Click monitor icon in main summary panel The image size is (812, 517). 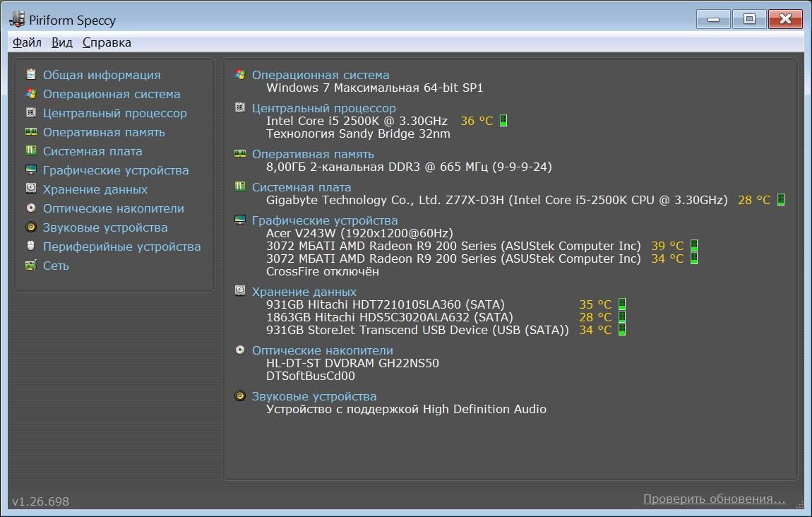(x=240, y=220)
